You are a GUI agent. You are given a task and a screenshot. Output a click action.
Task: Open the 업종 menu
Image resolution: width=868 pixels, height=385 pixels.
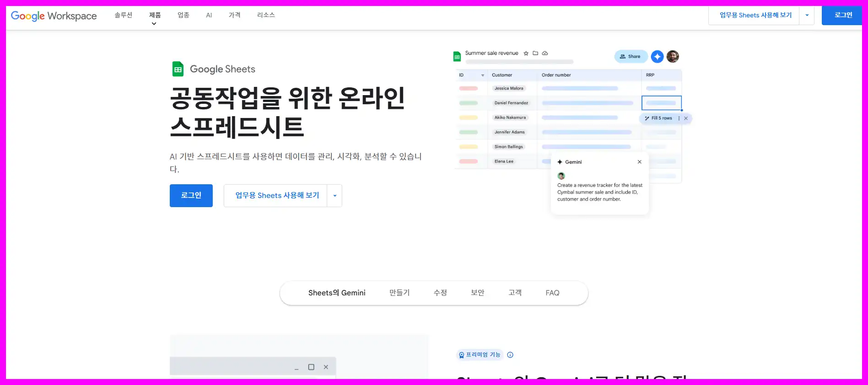[183, 15]
